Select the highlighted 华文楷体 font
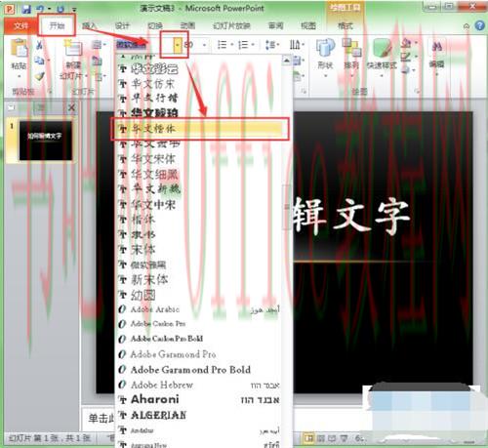 point(200,129)
